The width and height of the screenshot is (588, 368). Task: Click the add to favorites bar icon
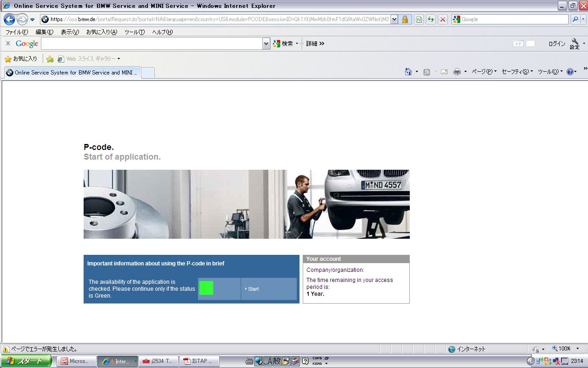[50, 59]
